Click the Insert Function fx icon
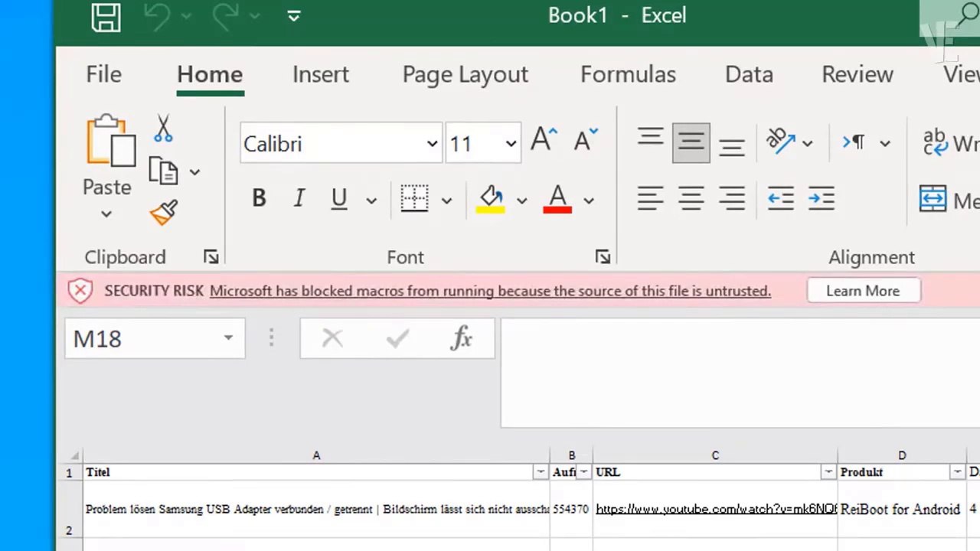 pyautogui.click(x=462, y=338)
